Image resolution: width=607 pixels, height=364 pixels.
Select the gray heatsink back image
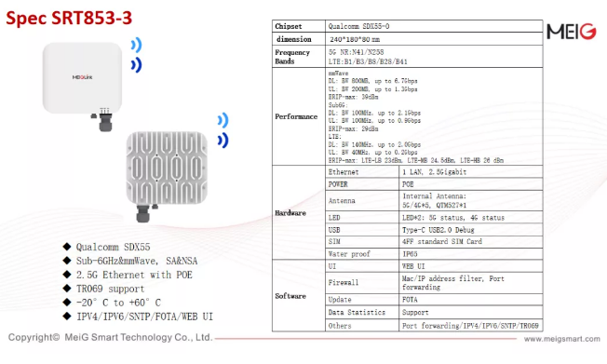[x=167, y=168]
